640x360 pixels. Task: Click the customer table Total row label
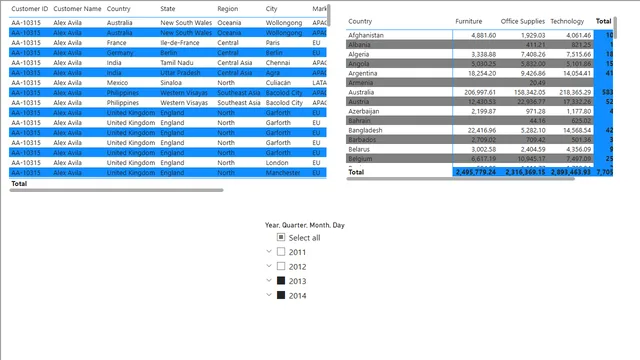19,184
